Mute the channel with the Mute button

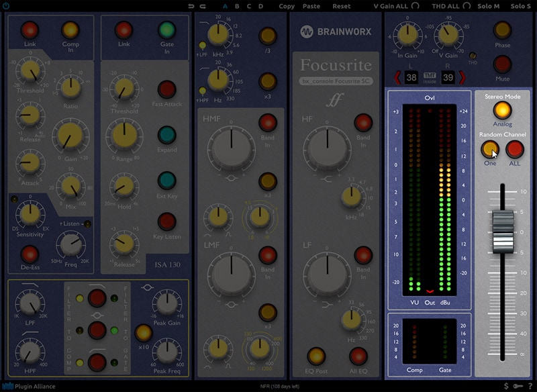(x=502, y=64)
